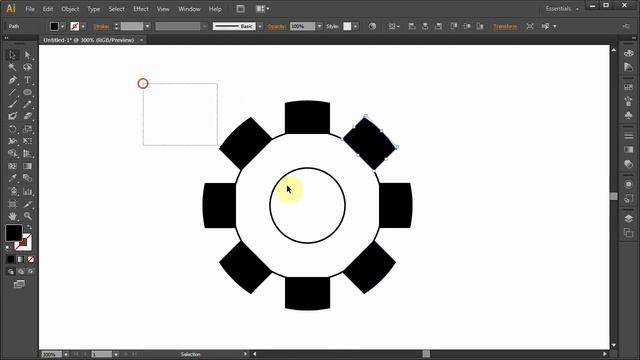Viewport: 640px width, 360px height.
Task: Open the Edit menu
Action: [x=48, y=9]
